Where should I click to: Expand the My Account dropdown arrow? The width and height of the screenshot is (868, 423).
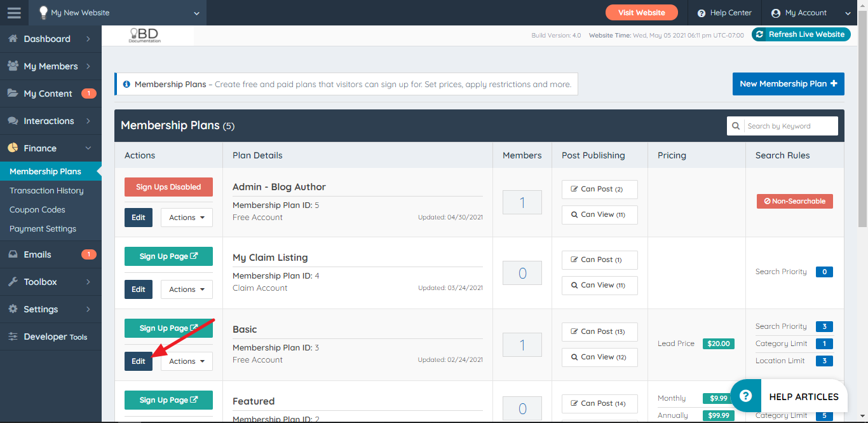tap(848, 13)
